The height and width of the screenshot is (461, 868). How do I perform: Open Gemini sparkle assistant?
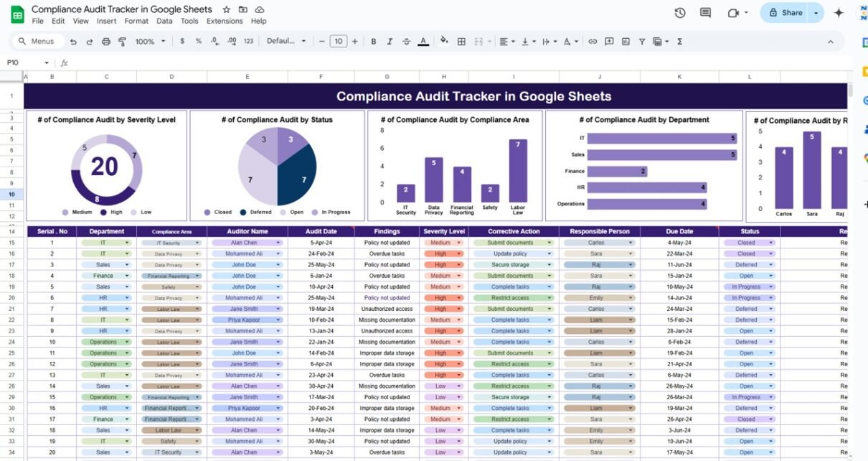(839, 13)
